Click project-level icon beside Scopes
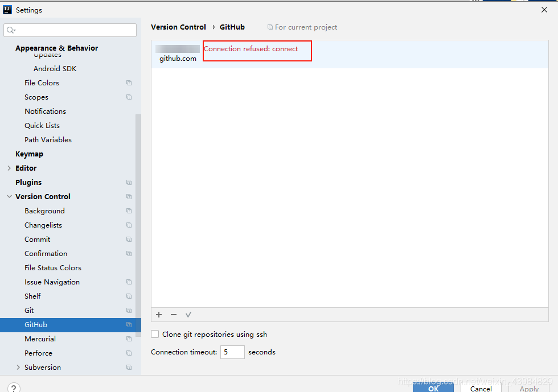 coord(129,97)
